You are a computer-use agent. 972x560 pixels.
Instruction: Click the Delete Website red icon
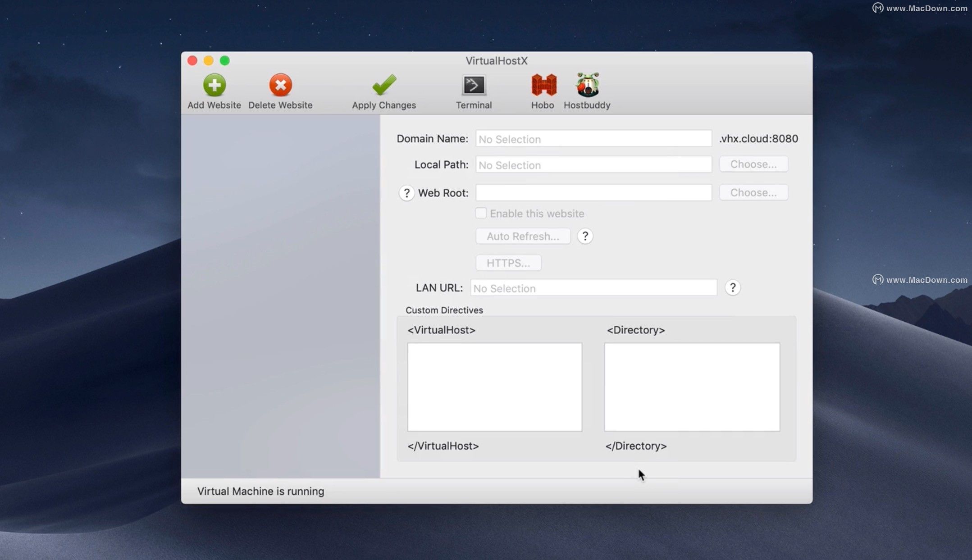point(280,85)
